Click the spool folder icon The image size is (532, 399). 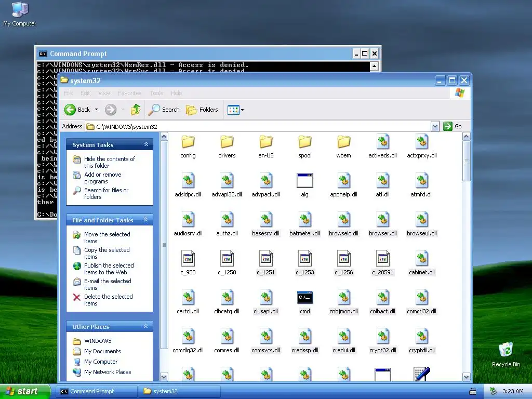(304, 142)
